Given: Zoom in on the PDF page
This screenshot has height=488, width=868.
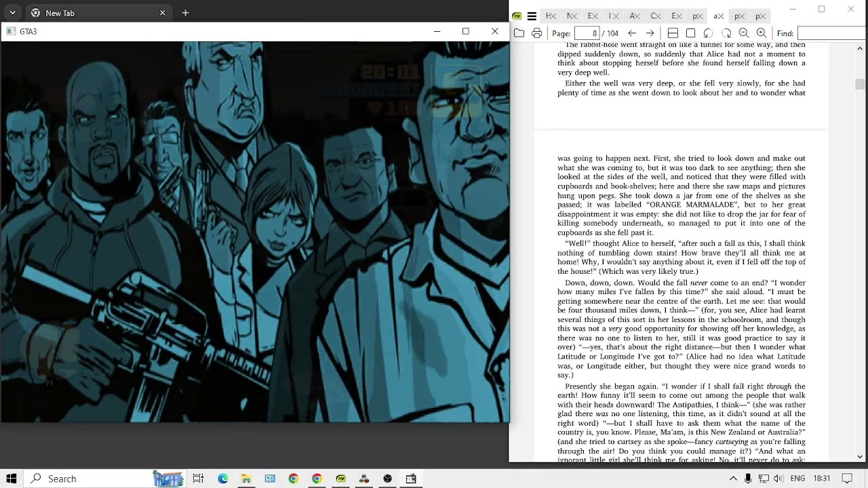Looking at the screenshot, I should pyautogui.click(x=761, y=33).
